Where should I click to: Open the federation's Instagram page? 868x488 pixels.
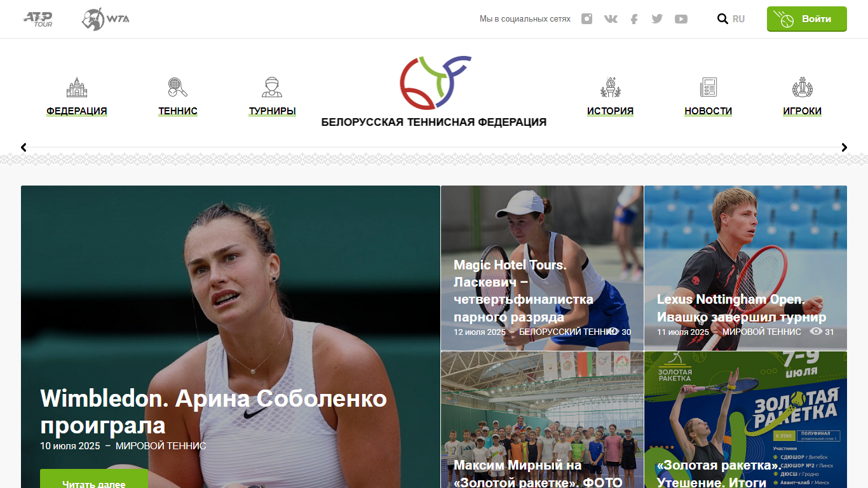587,19
